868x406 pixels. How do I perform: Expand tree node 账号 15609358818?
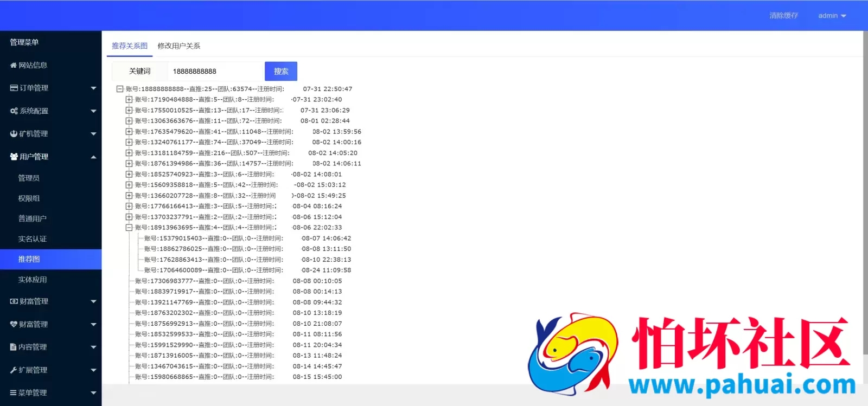point(129,185)
